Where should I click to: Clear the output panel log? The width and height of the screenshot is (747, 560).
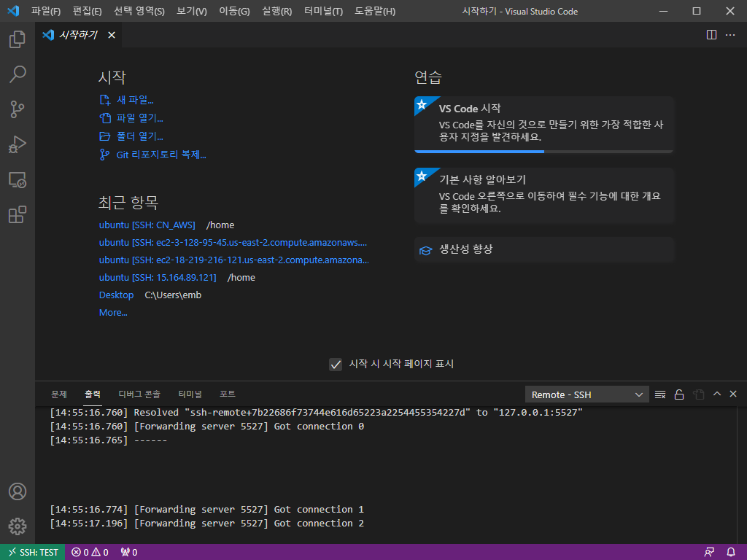click(659, 394)
